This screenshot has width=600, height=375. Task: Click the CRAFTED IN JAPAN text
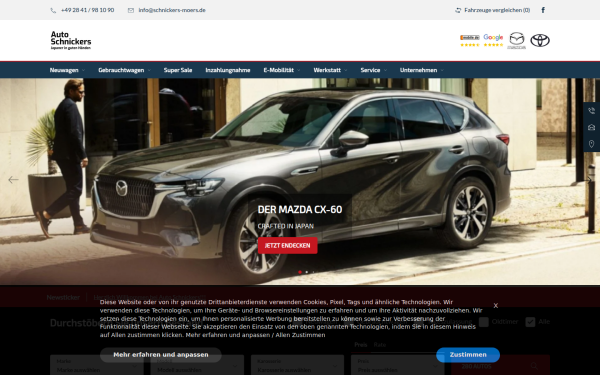pyautogui.click(x=285, y=226)
